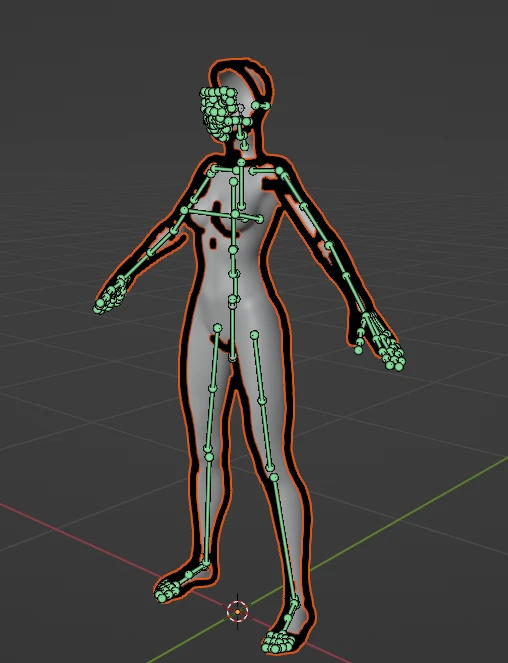
Task: Select the horizontal breast bone across the chest
Action: coord(224,215)
